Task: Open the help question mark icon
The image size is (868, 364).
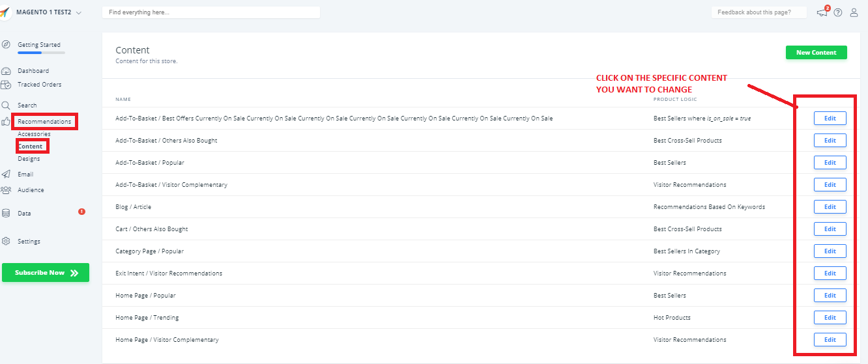Action: click(x=838, y=12)
